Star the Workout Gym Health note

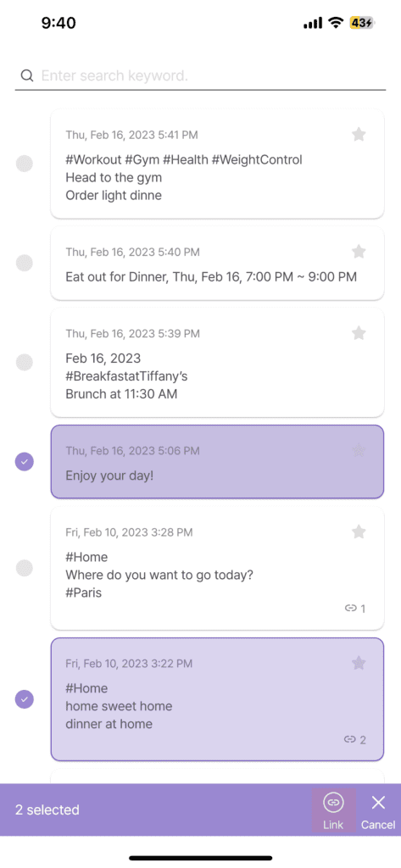[359, 135]
